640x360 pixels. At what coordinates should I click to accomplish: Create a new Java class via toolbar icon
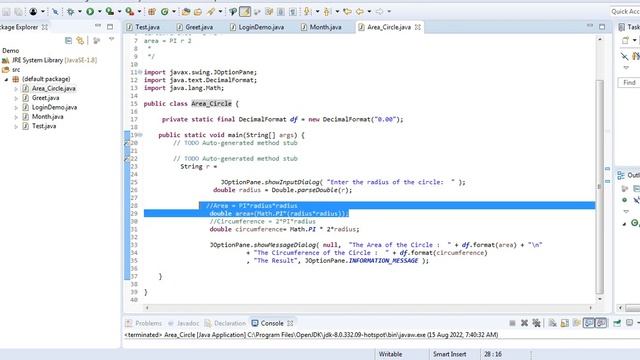pos(164,12)
